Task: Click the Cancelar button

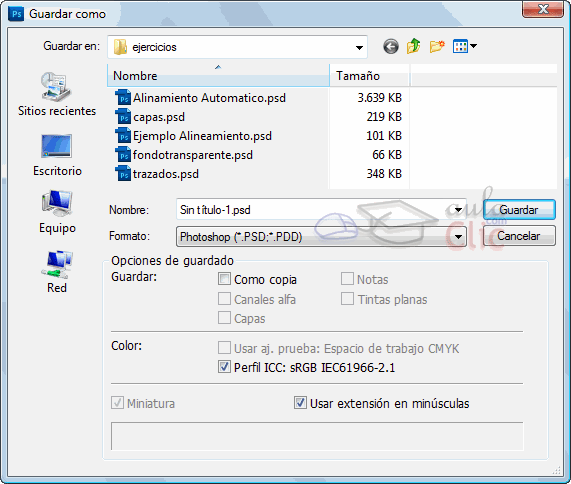Action: click(519, 236)
